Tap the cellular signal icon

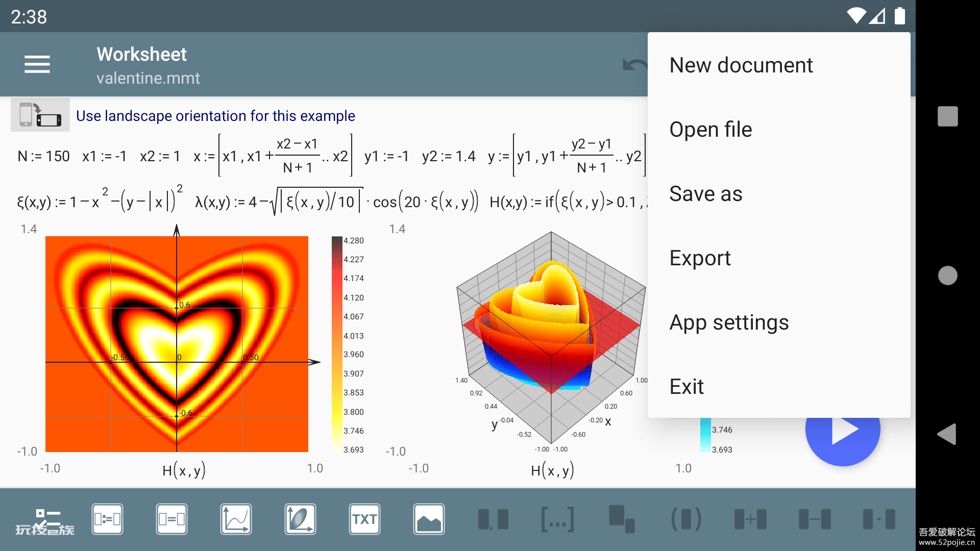click(877, 16)
